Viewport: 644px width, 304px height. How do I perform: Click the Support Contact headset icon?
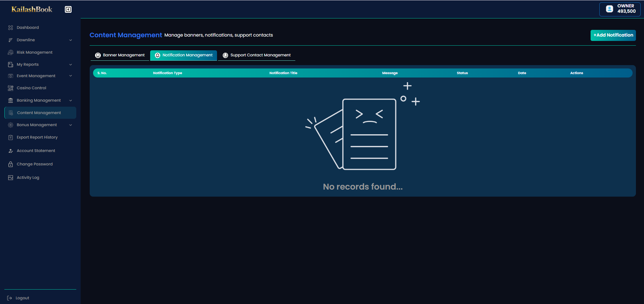point(225,55)
